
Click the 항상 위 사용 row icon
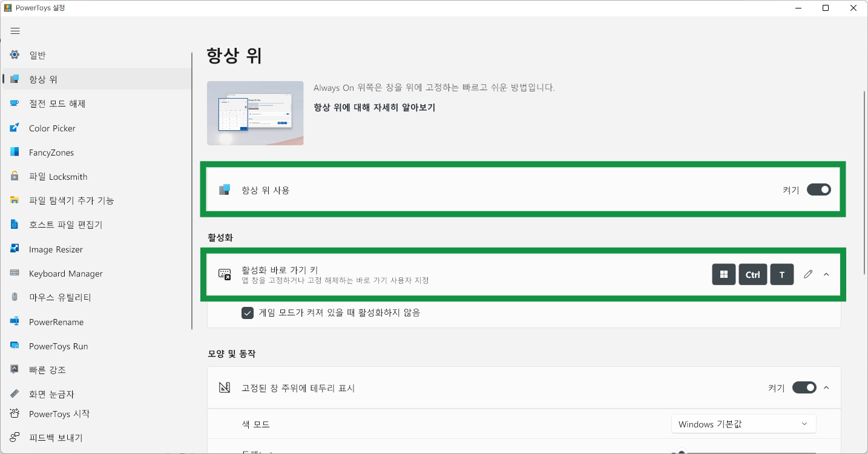click(225, 190)
